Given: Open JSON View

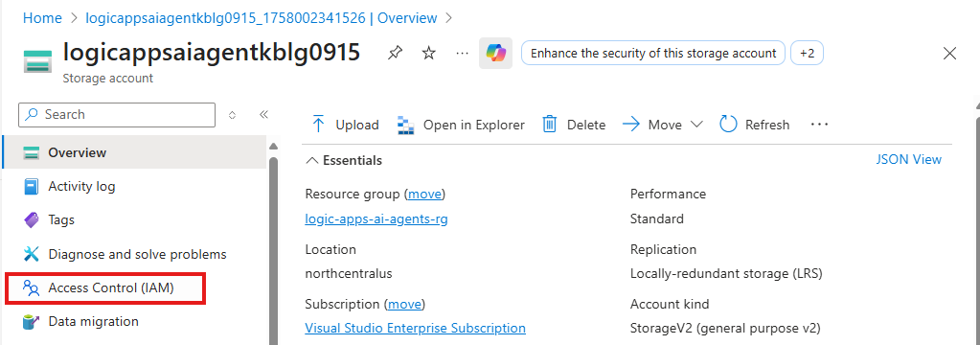Looking at the screenshot, I should (909, 159).
